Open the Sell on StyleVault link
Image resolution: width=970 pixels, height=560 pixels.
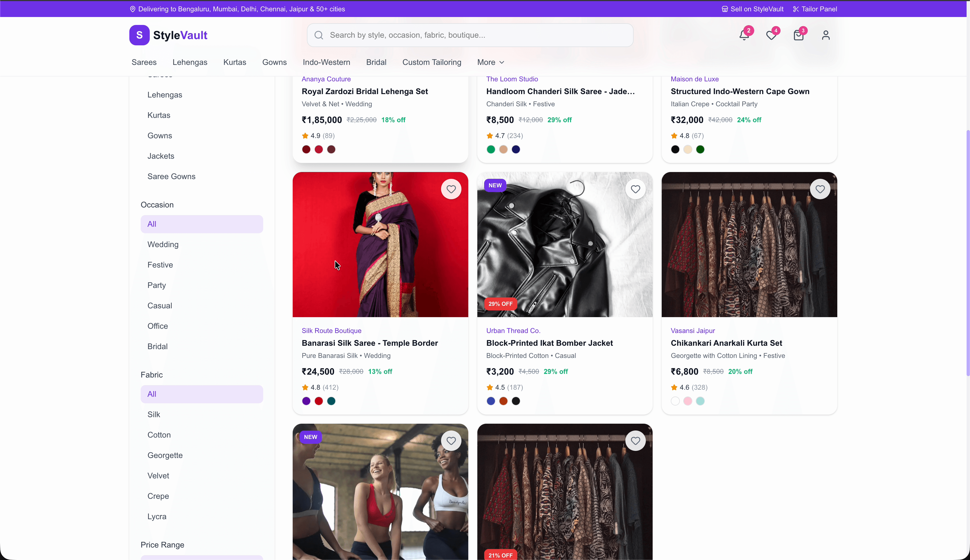(751, 9)
